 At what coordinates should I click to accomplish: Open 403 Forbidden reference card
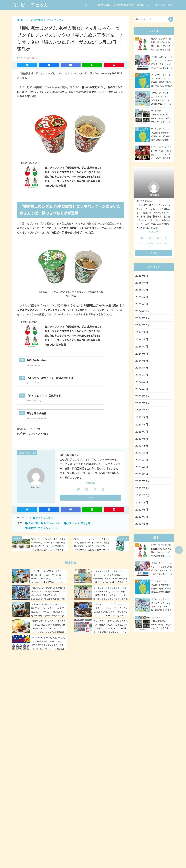click(60, 363)
